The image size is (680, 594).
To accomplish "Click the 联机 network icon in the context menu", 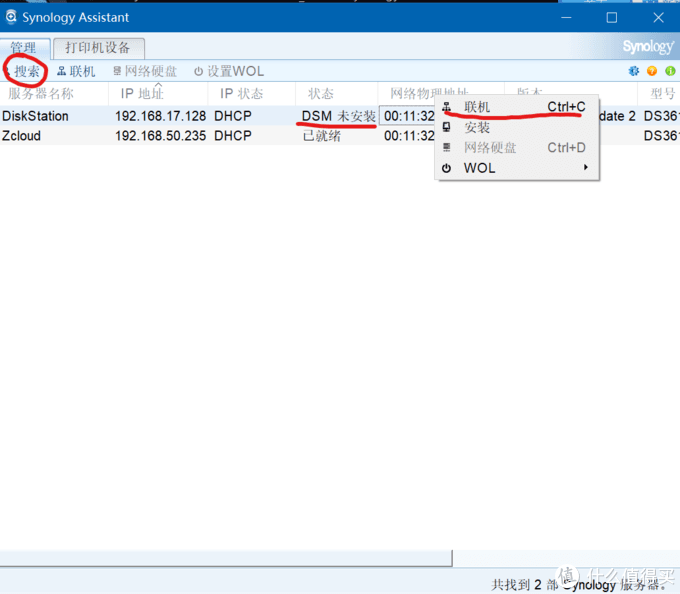I will [446, 107].
